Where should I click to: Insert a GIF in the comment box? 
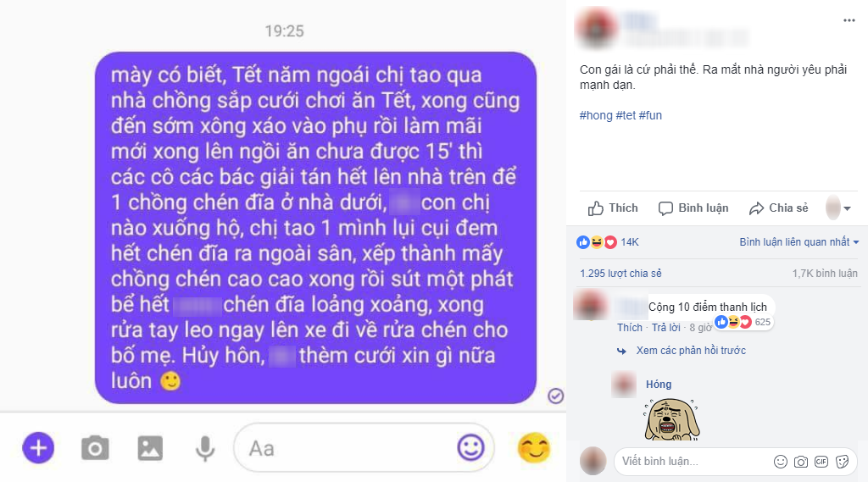821,462
